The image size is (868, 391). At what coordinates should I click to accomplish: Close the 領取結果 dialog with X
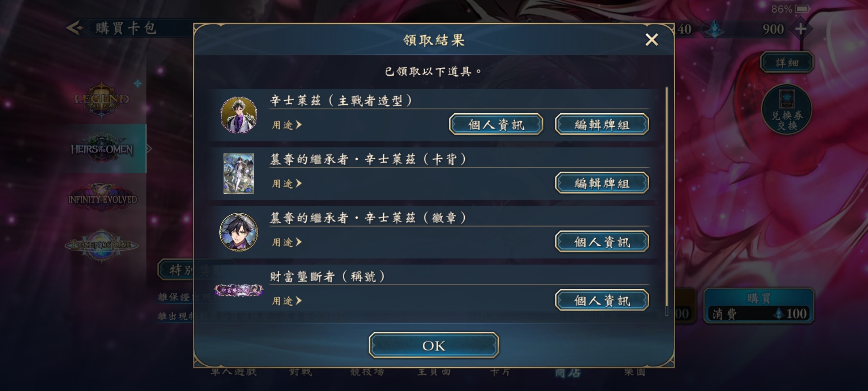[652, 39]
